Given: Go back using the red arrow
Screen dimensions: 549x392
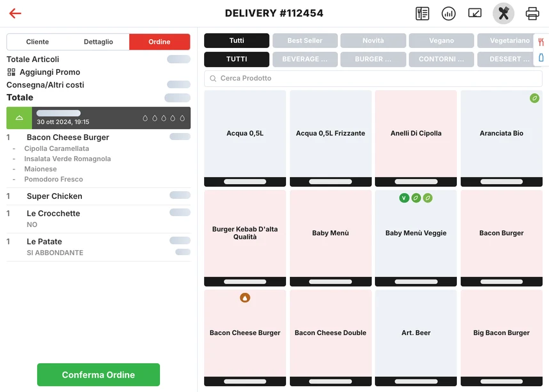Looking at the screenshot, I should tap(15, 13).
